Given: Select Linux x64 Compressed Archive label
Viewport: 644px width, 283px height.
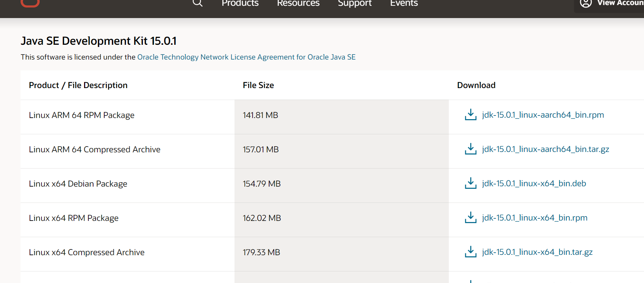Looking at the screenshot, I should tap(87, 252).
